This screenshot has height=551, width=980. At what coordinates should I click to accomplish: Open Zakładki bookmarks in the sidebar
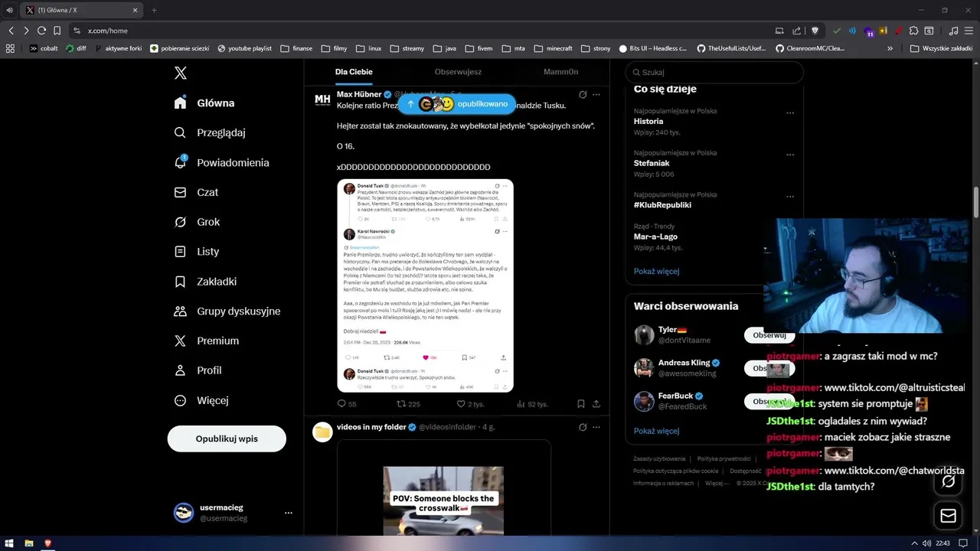(x=205, y=282)
